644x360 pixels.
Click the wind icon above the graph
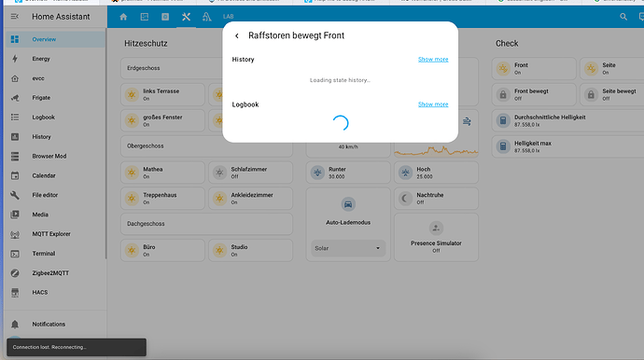467,121
